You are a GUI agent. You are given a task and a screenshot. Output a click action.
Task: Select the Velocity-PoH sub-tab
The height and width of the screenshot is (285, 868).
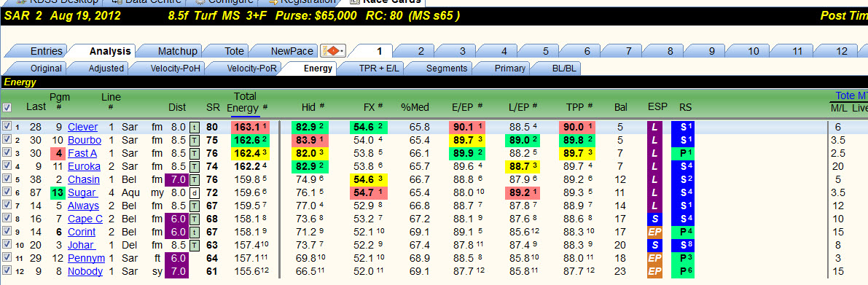point(174,69)
